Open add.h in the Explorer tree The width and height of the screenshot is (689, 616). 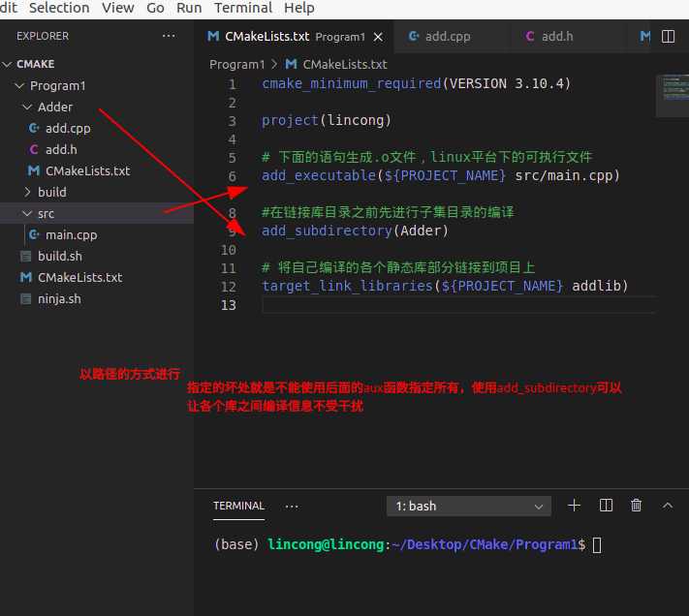tap(61, 150)
